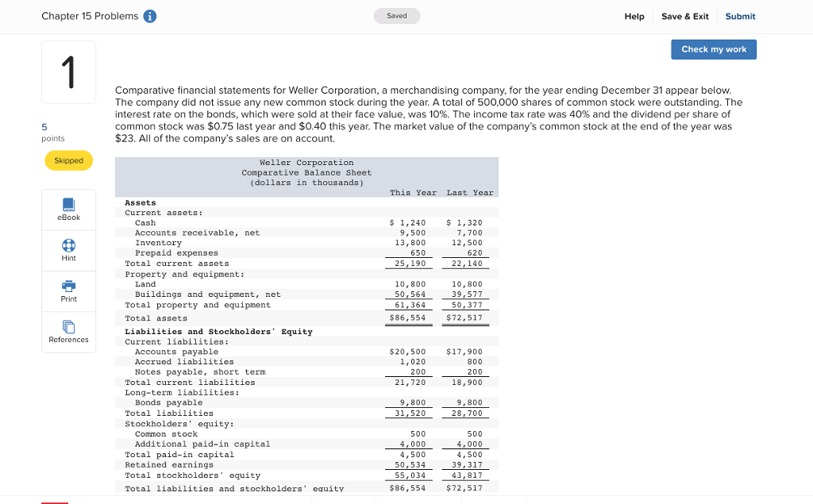Image resolution: width=813 pixels, height=504 pixels.
Task: Click the Cash row label
Action: coord(145,223)
